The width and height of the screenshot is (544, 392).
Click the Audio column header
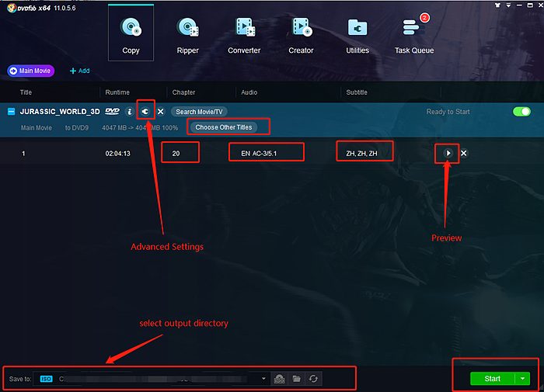pyautogui.click(x=249, y=92)
